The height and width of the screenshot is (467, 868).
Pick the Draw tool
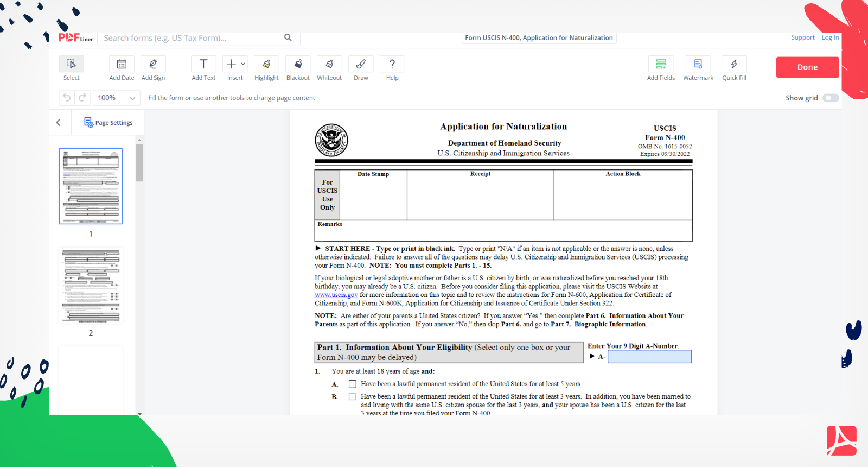click(x=361, y=64)
